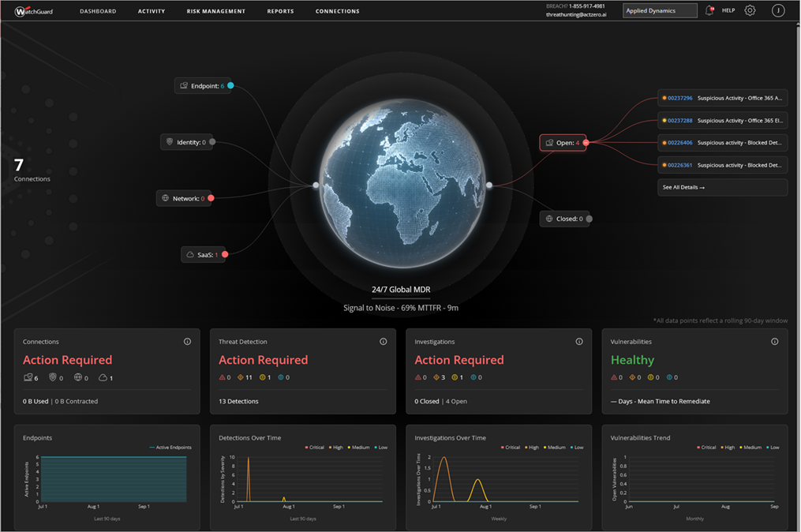Toggle Critical legend in Investigations Over Time
The width and height of the screenshot is (801, 532).
pos(511,448)
